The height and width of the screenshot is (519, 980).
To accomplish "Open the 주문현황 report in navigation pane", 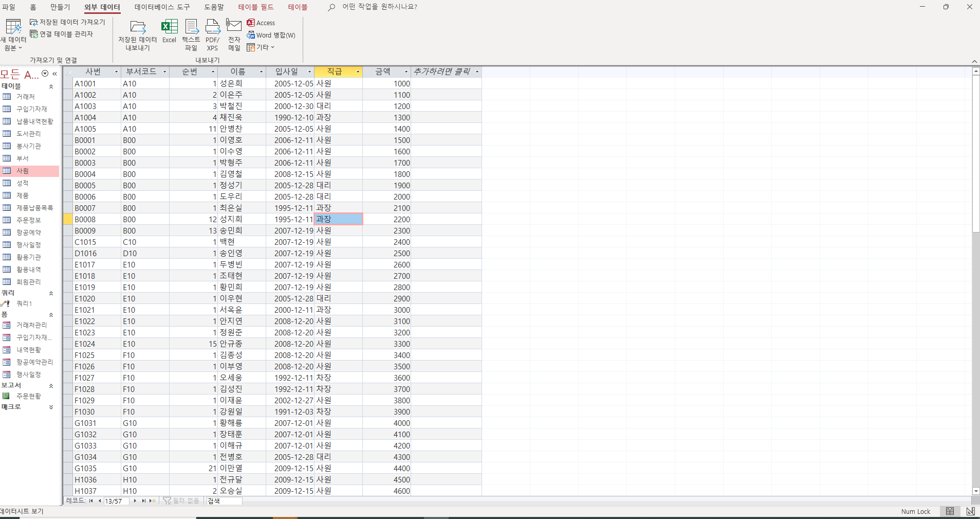I will [28, 396].
